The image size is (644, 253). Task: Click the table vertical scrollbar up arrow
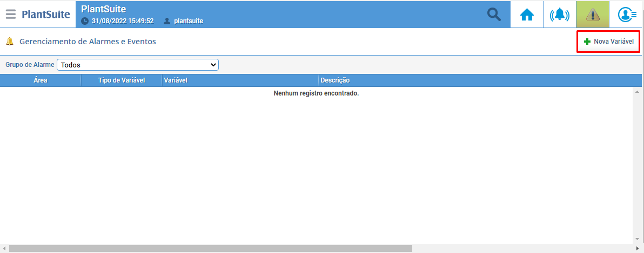coord(637,91)
